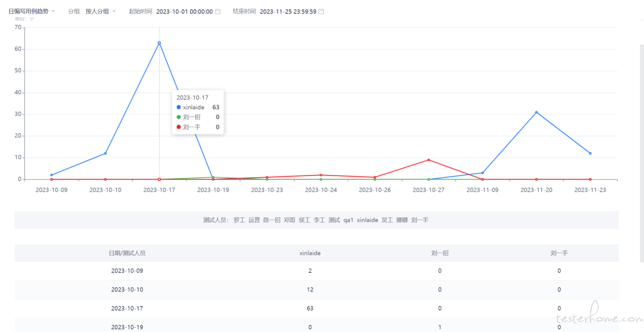Click the blue xinlaide dot in tooltip

click(179, 107)
